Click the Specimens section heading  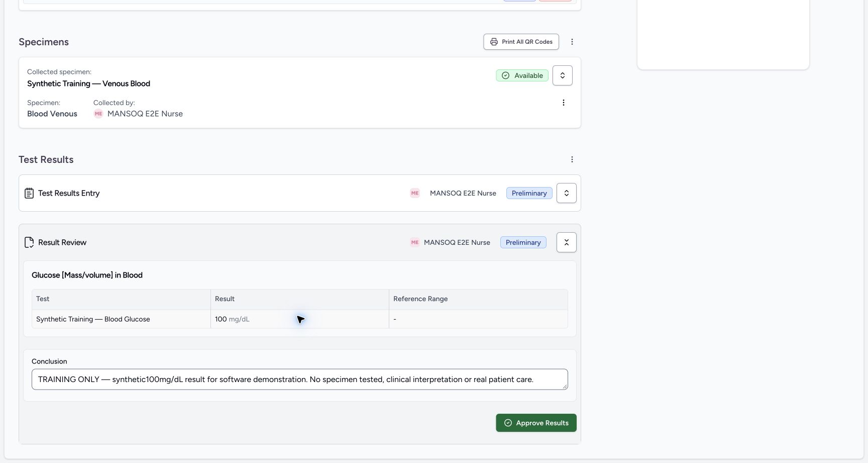(44, 42)
